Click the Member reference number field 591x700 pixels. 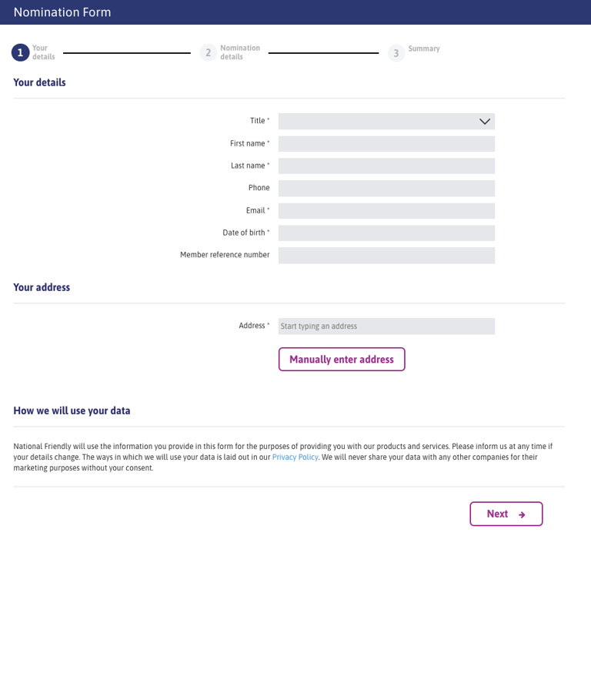point(386,256)
